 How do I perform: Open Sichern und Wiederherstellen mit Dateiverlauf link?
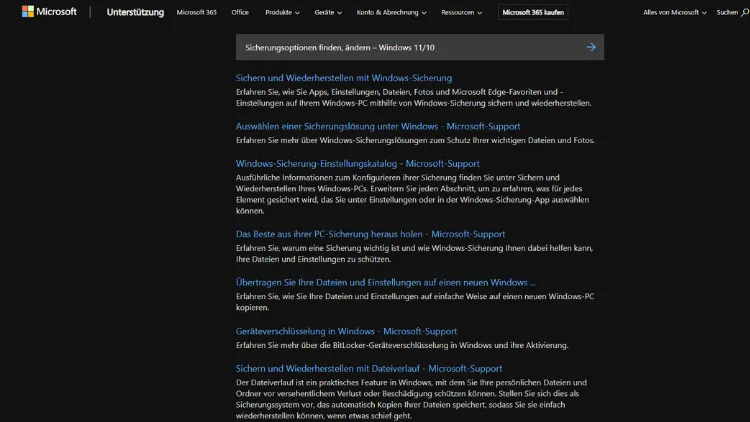tap(369, 368)
